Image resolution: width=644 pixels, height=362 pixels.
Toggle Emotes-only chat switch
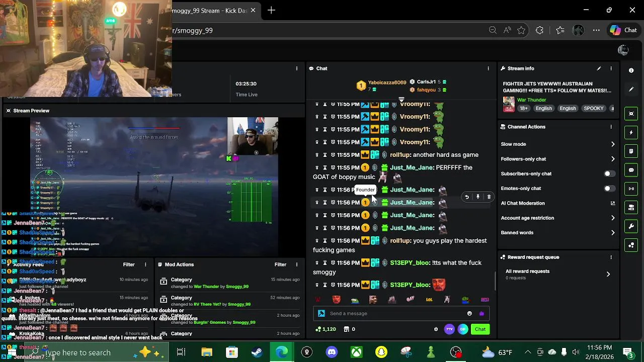click(x=609, y=189)
